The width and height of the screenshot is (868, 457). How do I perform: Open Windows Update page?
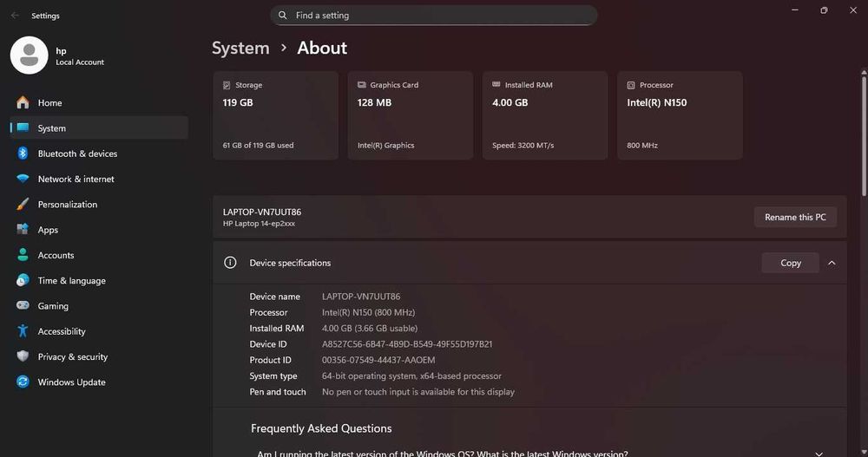[99, 382]
